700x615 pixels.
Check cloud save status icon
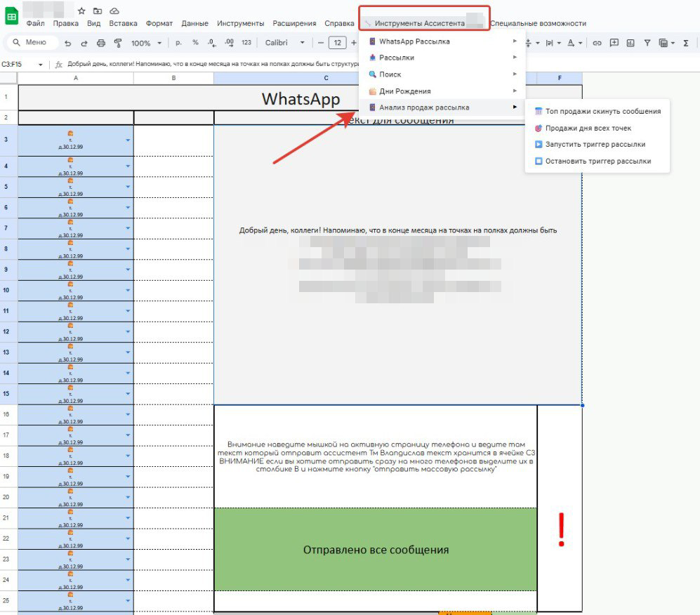tap(114, 11)
